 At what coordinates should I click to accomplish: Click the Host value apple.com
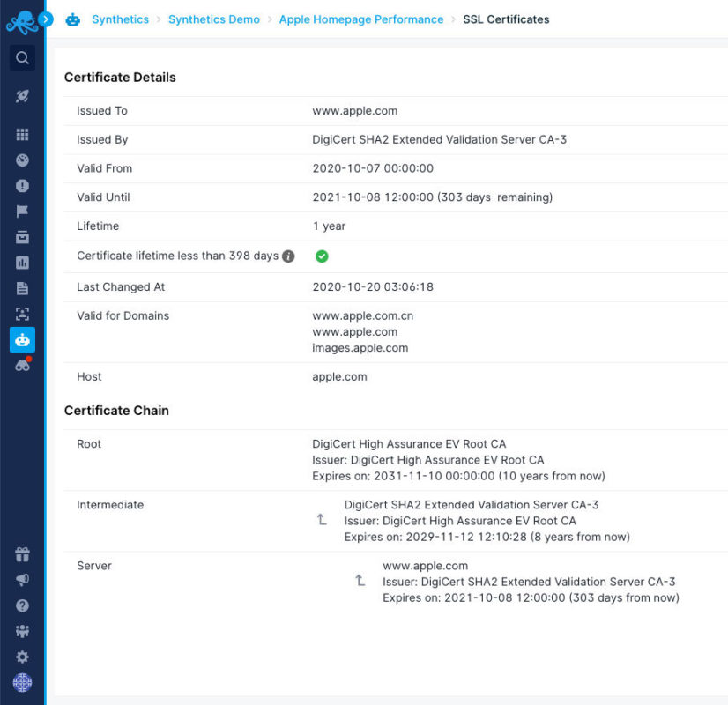[x=339, y=377]
